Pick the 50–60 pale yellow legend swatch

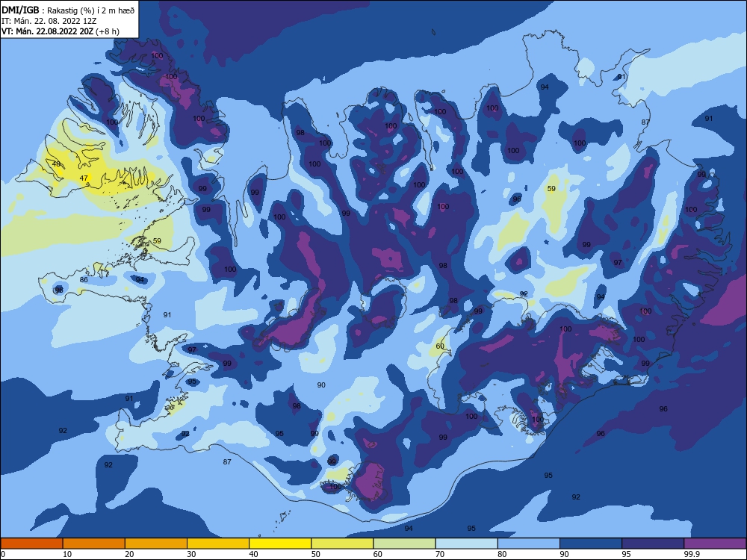point(342,544)
